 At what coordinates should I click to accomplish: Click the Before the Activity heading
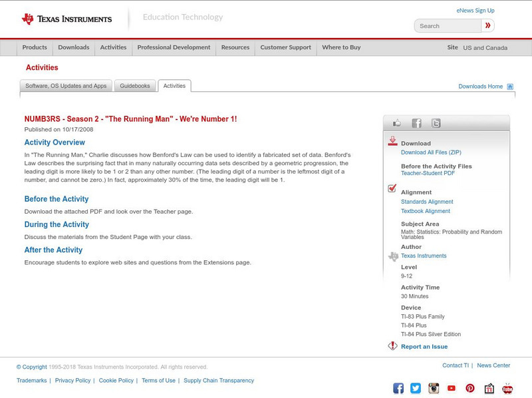tap(57, 199)
